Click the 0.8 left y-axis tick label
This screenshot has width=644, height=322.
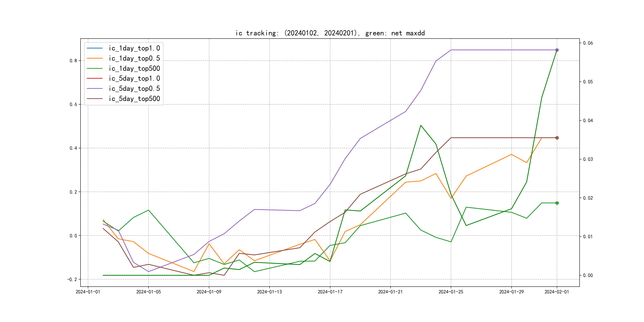tap(73, 61)
